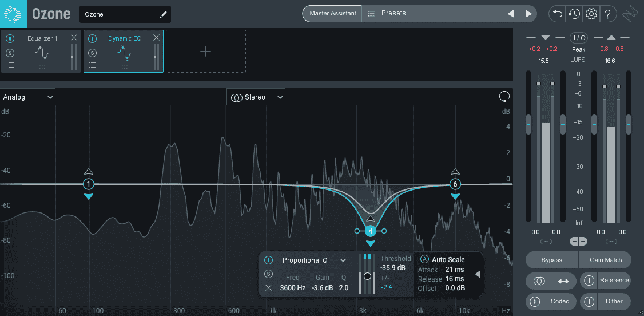This screenshot has width=644, height=316.
Task: Click the undo arrow icon
Action: click(557, 14)
